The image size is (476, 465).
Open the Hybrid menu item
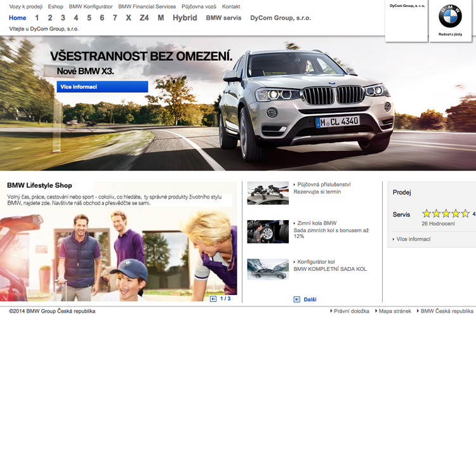pyautogui.click(x=185, y=18)
